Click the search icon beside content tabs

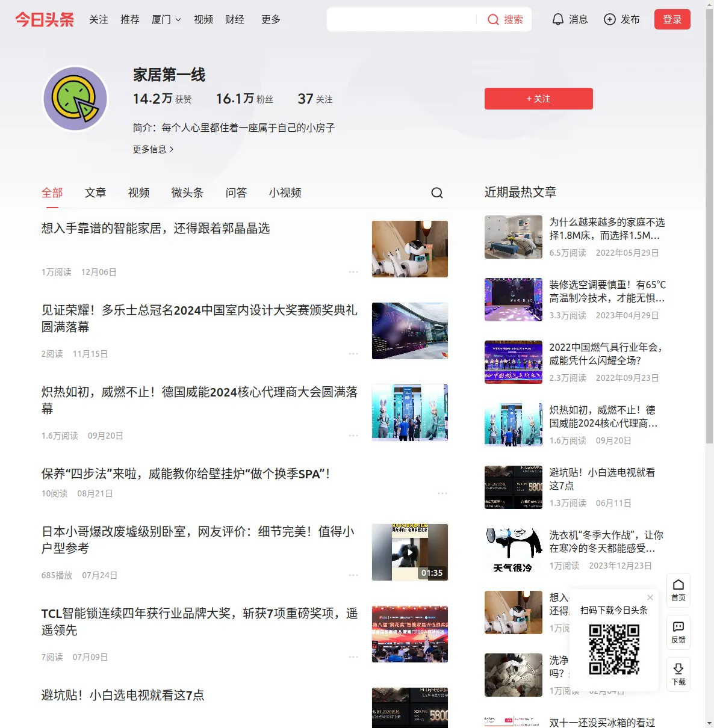pyautogui.click(x=437, y=193)
